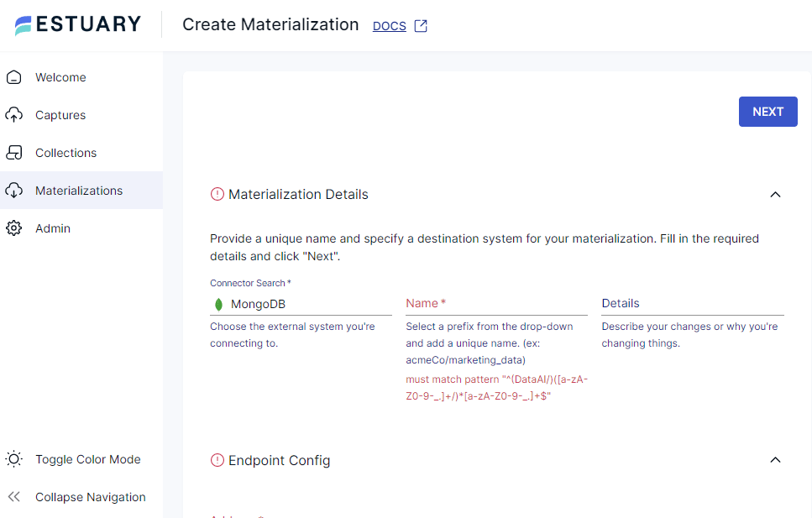Collapse the Endpoint Config section
Viewport: 812px width, 518px height.
pos(775,460)
